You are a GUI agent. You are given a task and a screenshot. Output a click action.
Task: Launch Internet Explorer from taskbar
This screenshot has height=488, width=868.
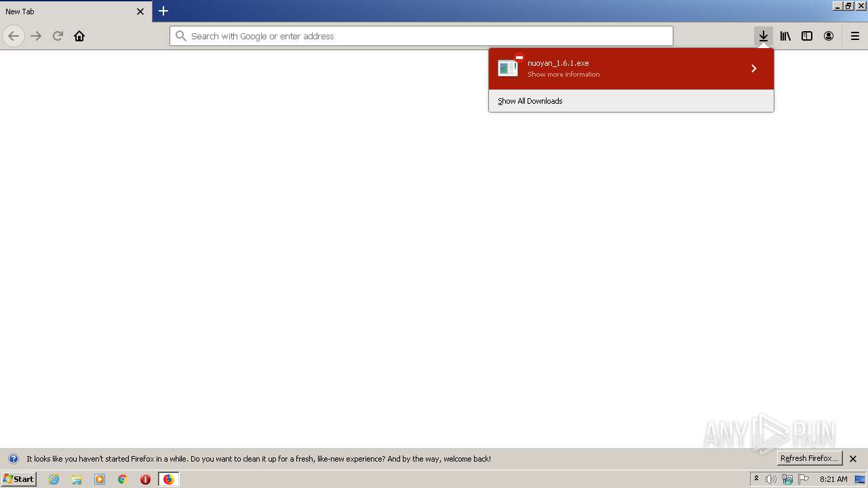tap(54, 479)
